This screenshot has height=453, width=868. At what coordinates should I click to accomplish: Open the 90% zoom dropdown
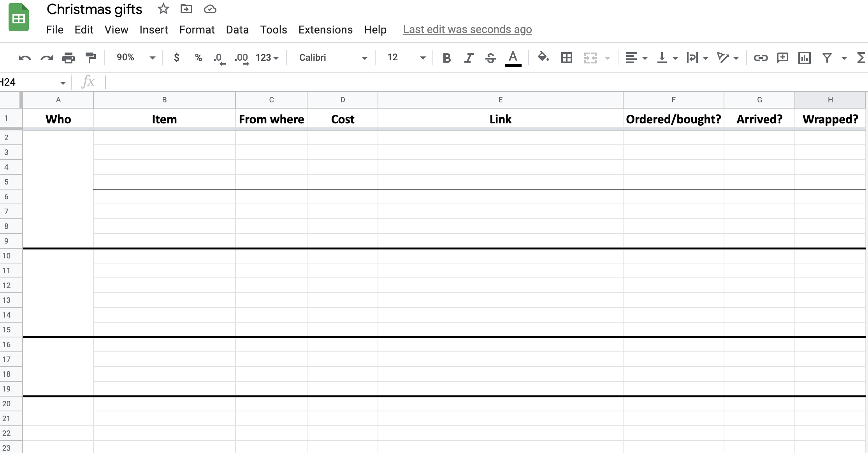point(135,58)
